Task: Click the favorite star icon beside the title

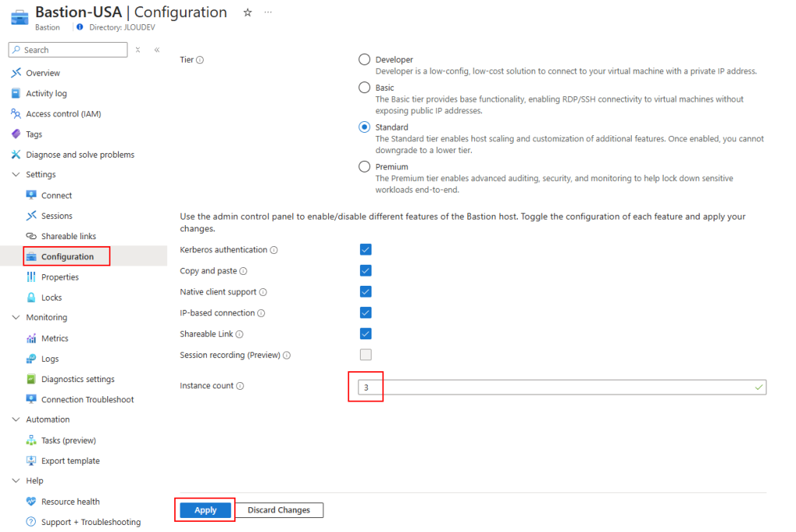Action: [x=247, y=12]
